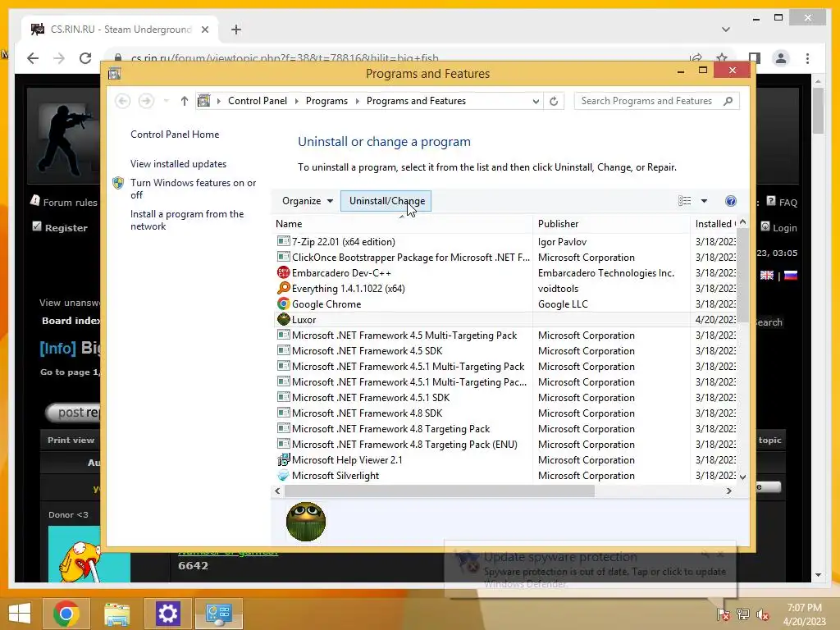
Task: Open File Explorer from the taskbar
Action: [116, 614]
